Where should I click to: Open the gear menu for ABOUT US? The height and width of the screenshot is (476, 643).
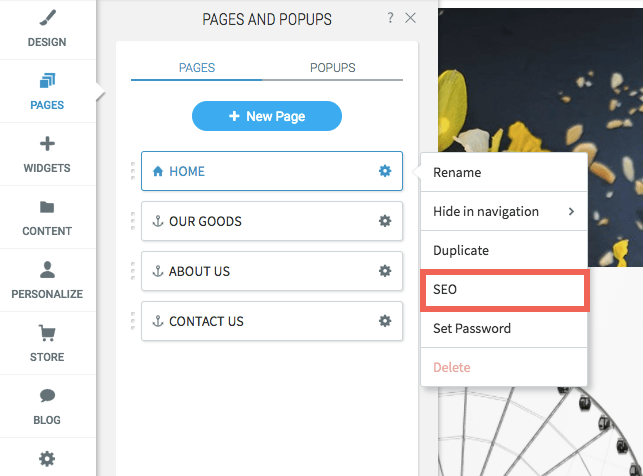click(385, 271)
